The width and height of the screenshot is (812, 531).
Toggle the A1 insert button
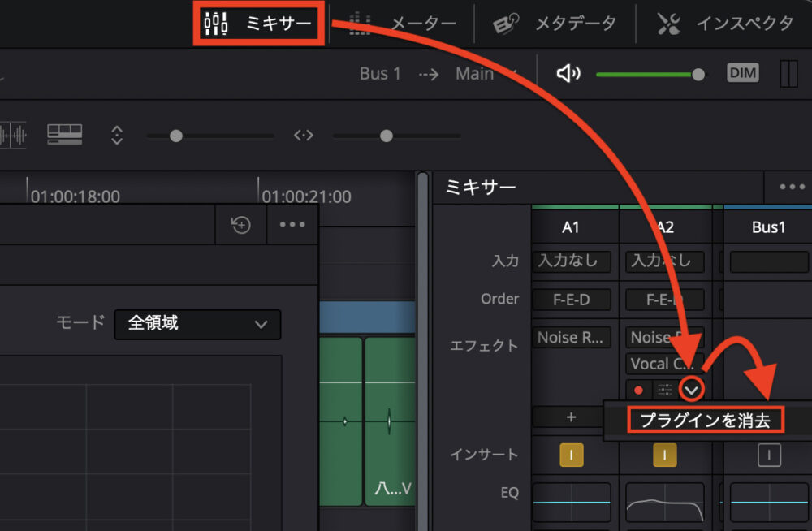tap(571, 455)
